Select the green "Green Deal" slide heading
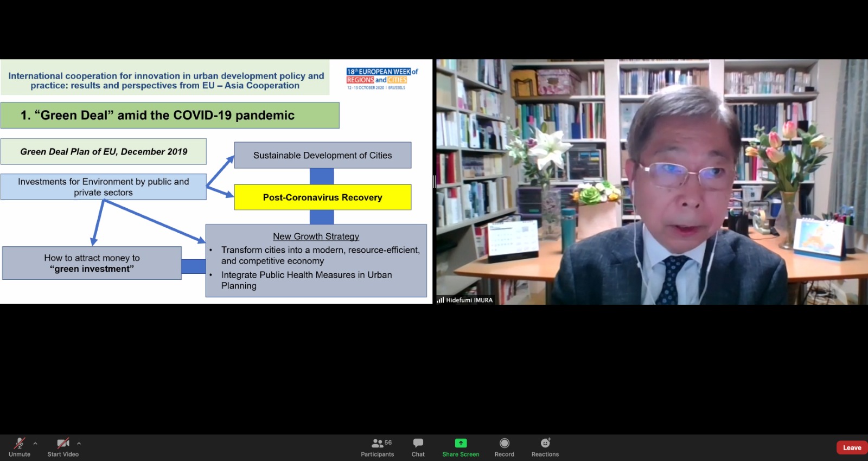Screen dimensions: 868x461 click(170, 116)
